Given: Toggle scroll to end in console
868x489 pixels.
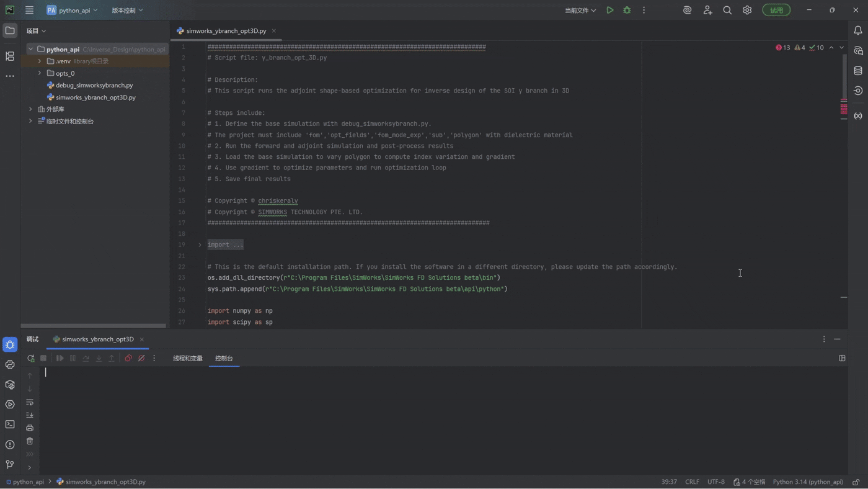Looking at the screenshot, I should pyautogui.click(x=30, y=415).
